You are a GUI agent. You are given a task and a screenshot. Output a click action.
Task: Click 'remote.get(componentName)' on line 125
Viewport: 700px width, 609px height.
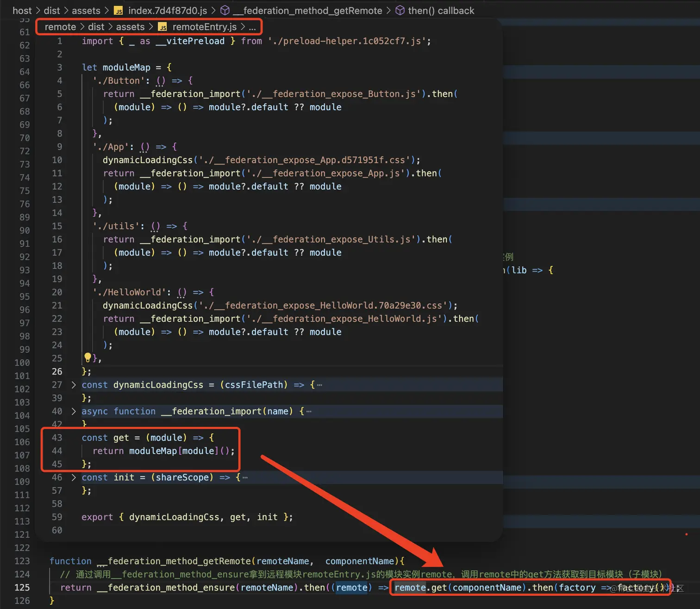(461, 587)
